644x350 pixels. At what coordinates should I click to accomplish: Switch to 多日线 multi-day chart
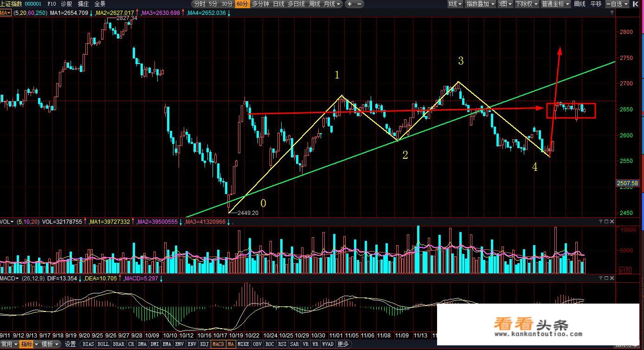tap(296, 4)
